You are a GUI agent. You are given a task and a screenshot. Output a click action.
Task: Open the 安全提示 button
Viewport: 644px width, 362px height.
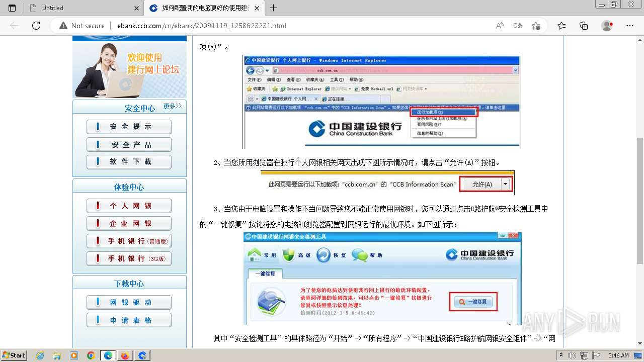click(x=129, y=127)
